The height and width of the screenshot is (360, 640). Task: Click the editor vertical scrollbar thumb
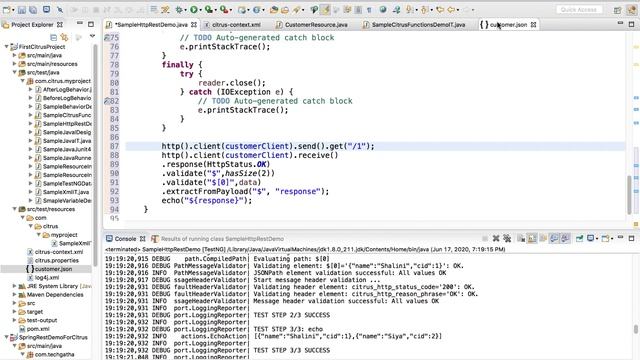[x=629, y=195]
